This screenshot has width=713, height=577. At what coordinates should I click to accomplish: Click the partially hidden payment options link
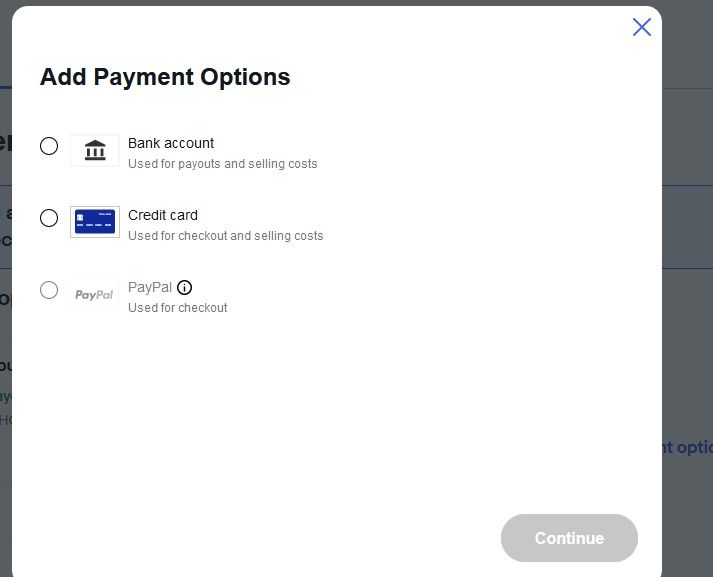[686, 447]
